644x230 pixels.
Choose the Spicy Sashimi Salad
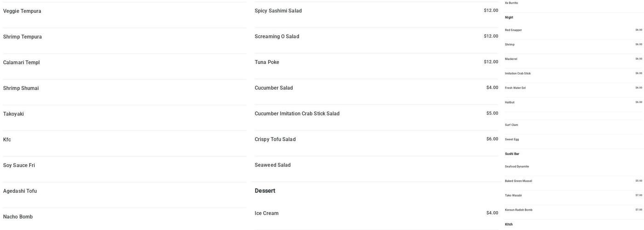[x=278, y=11]
